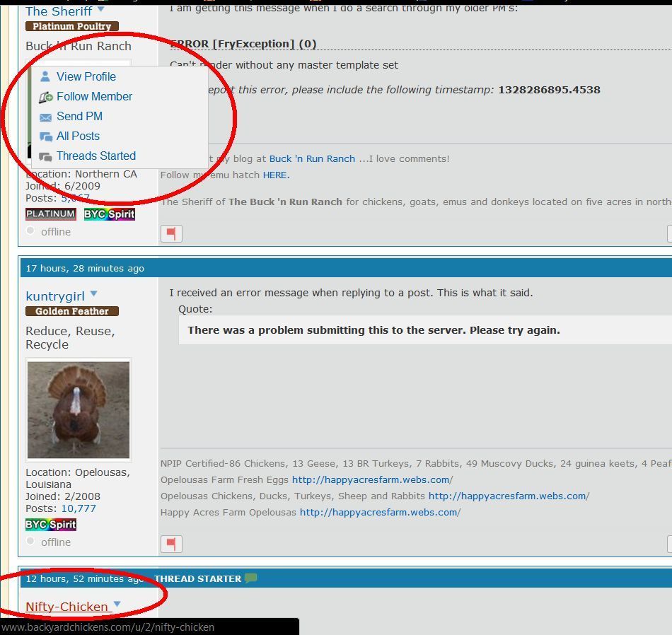Choose Send PM in the member menu
The width and height of the screenshot is (672, 635).
[79, 117]
